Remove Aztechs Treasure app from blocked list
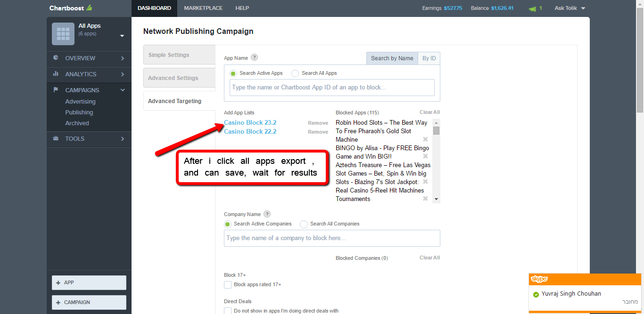 click(425, 182)
